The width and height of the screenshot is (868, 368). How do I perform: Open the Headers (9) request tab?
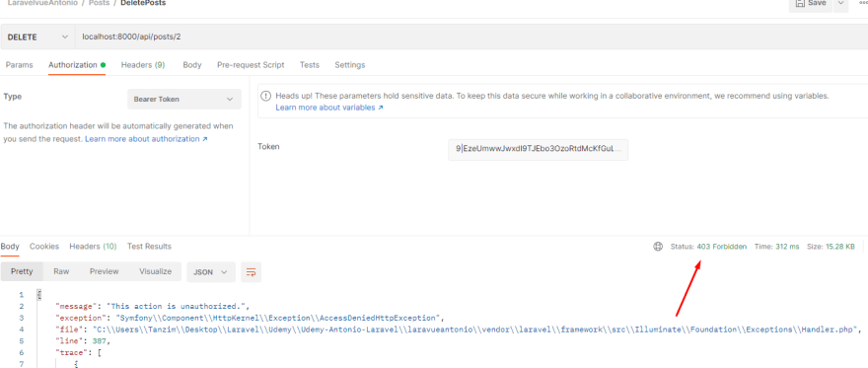point(143,65)
